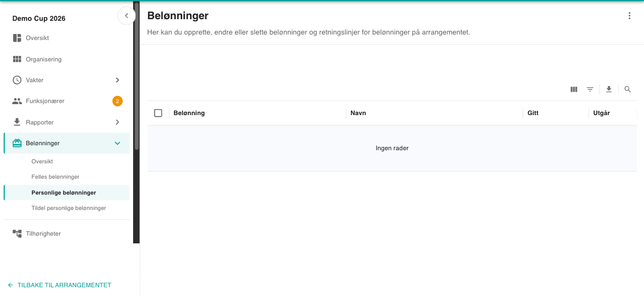The width and height of the screenshot is (644, 296).
Task: Select Tildel personlige belønninger submenu item
Action: click(67, 208)
